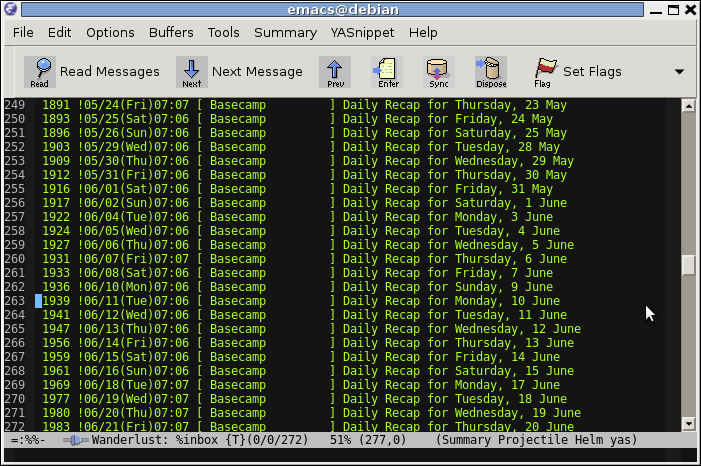Select message 1931 Daily Recap for Thursday, 6 June
The image size is (701, 466).
[x=304, y=259]
